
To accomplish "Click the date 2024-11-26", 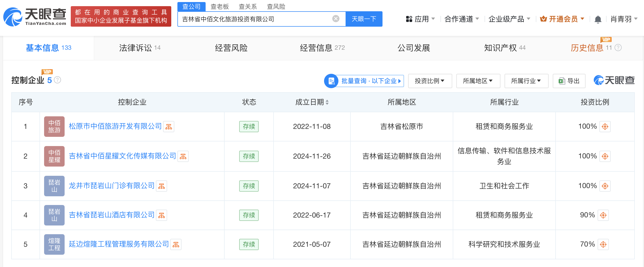I will 312,156.
